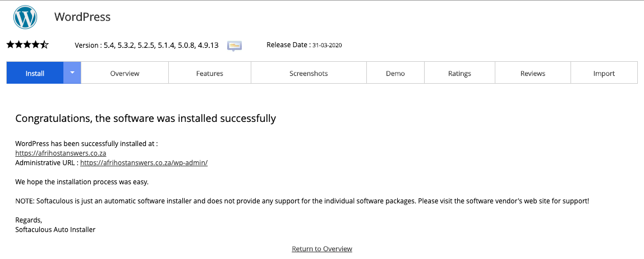Expand the Install dropdown arrow
Image resolution: width=644 pixels, height=259 pixels.
click(72, 73)
